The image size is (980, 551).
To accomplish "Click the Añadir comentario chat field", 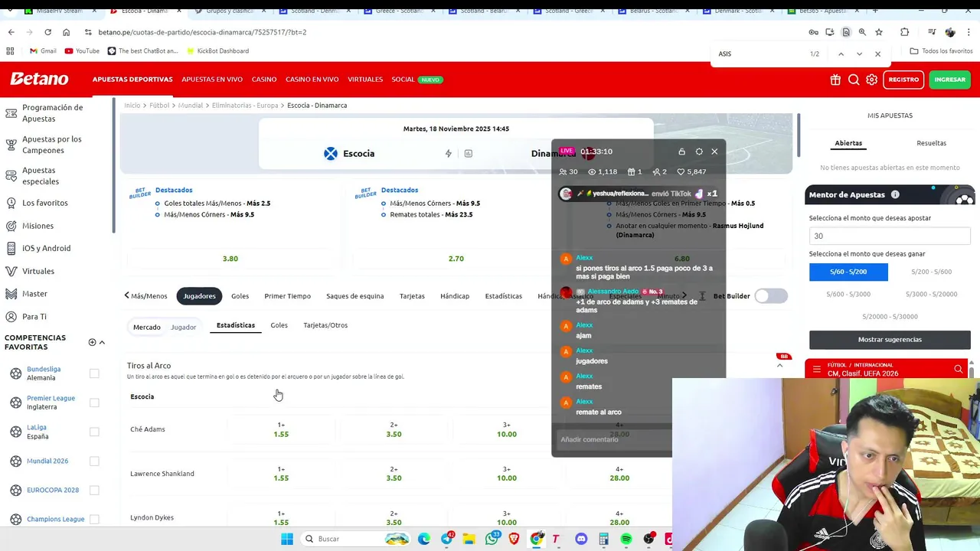I will click(x=612, y=439).
